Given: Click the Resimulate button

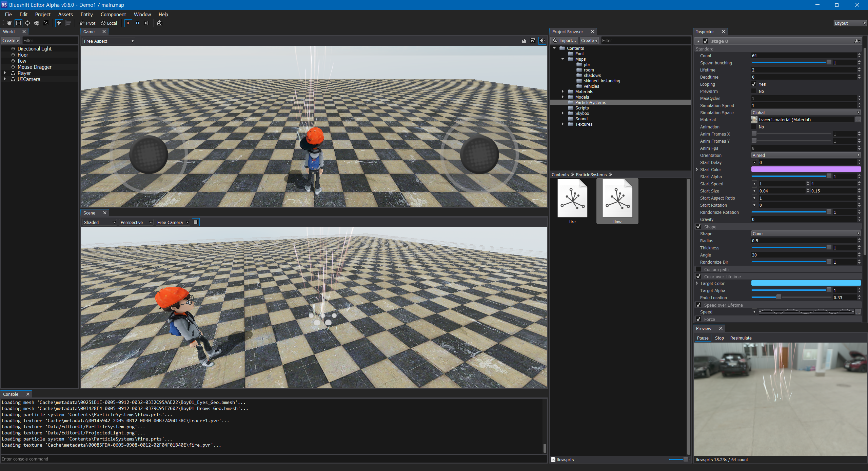Looking at the screenshot, I should tap(741, 337).
